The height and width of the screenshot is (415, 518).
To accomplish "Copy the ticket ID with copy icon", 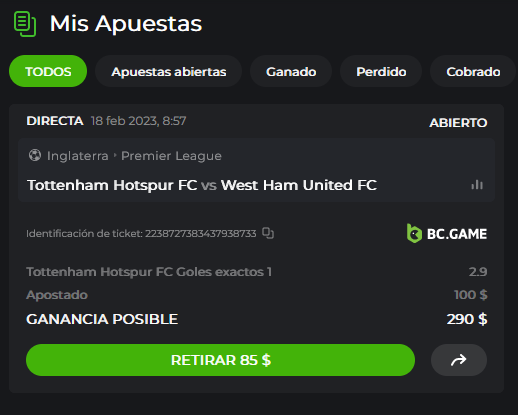I will (268, 233).
